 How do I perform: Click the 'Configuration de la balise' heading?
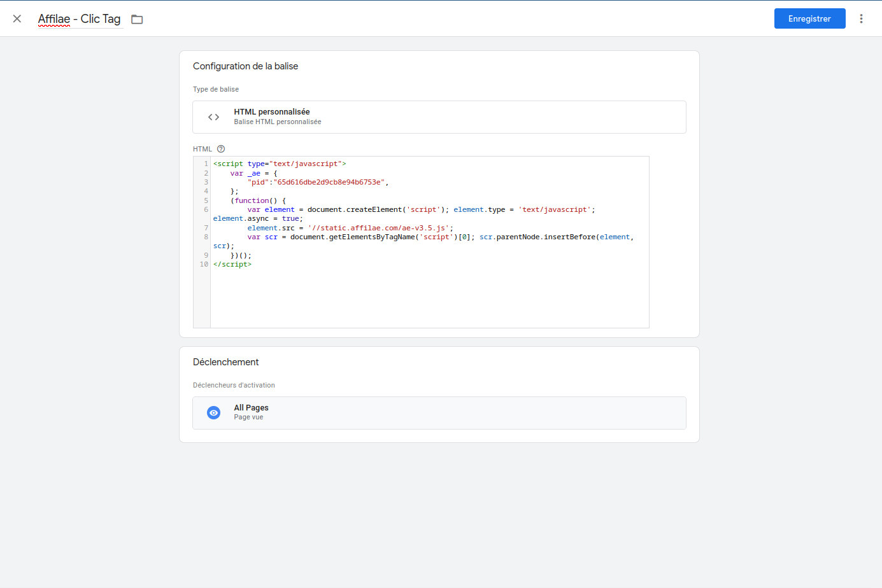pos(245,66)
